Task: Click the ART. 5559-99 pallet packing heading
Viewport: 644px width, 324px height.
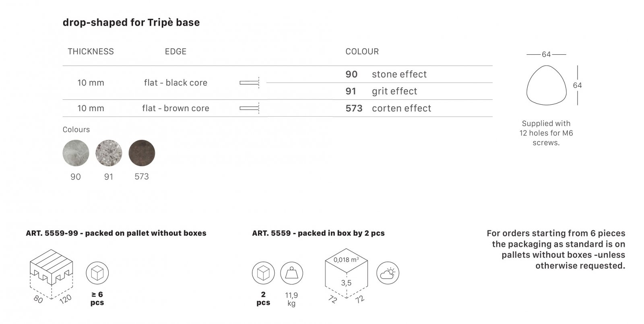Action: point(116,233)
